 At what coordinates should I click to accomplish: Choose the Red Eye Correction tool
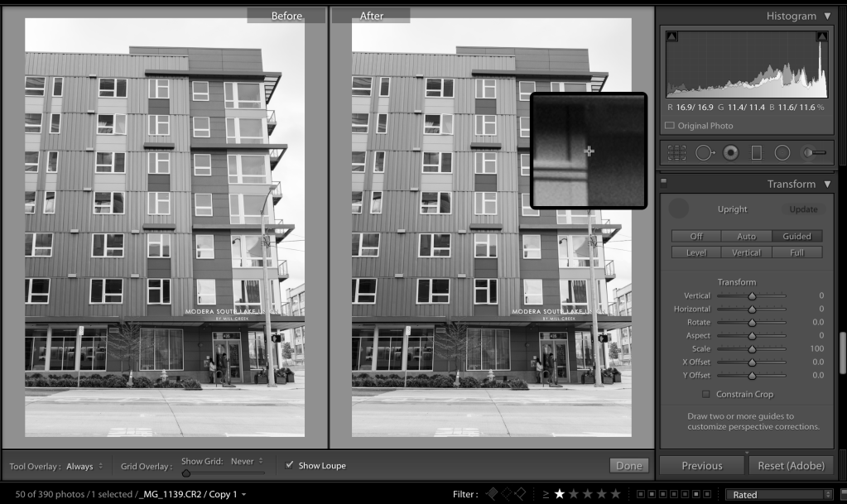730,153
